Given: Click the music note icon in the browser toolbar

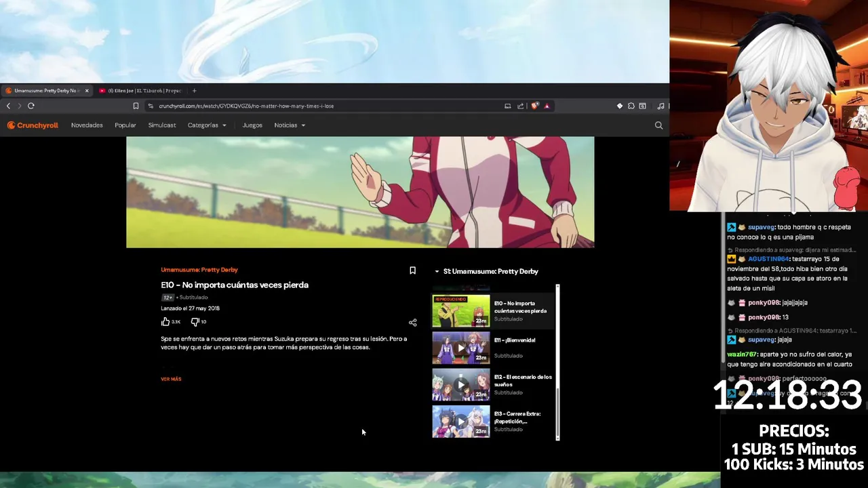Looking at the screenshot, I should coord(661,106).
